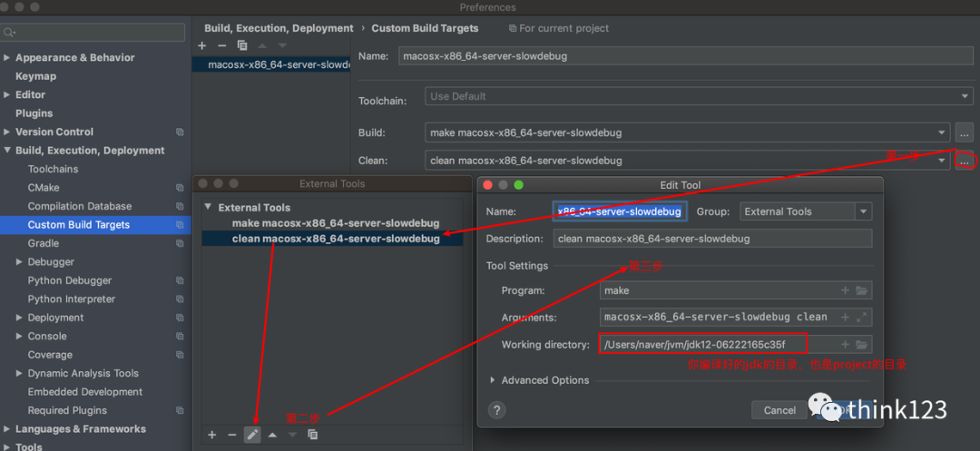The width and height of the screenshot is (980, 451).
Task: Copy the selected custom build target
Action: pos(242,45)
